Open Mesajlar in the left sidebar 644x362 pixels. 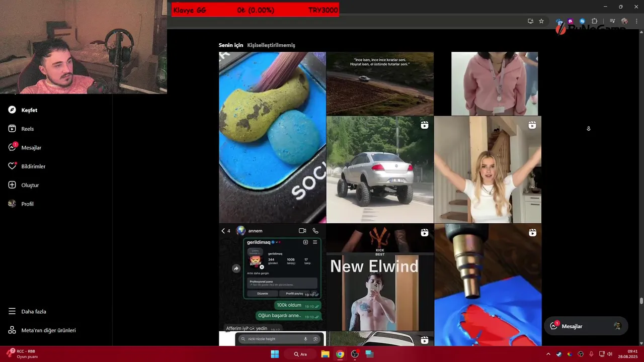click(x=25, y=147)
